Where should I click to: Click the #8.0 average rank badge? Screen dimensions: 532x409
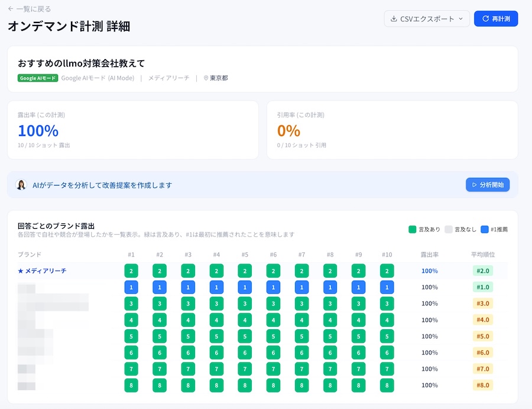(x=483, y=385)
